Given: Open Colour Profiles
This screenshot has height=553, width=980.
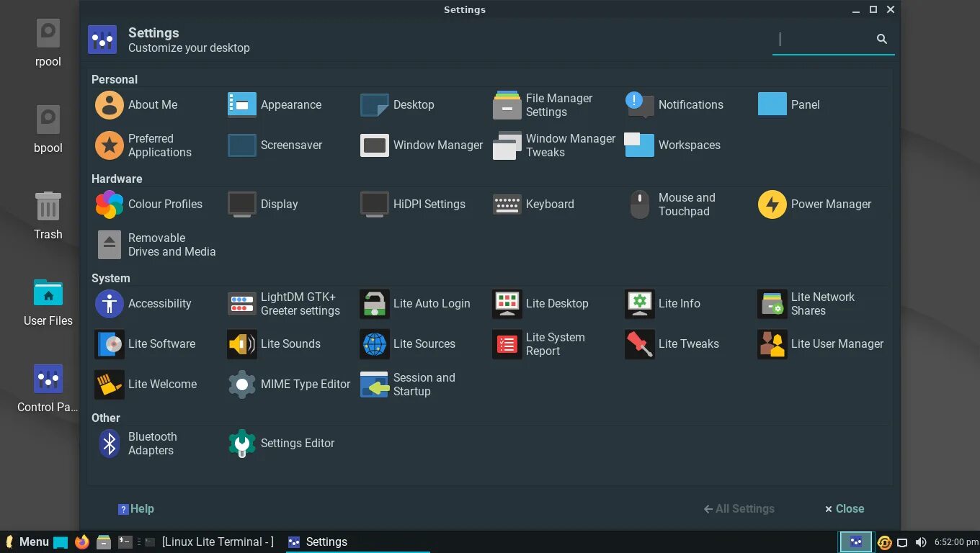Looking at the screenshot, I should (x=149, y=204).
